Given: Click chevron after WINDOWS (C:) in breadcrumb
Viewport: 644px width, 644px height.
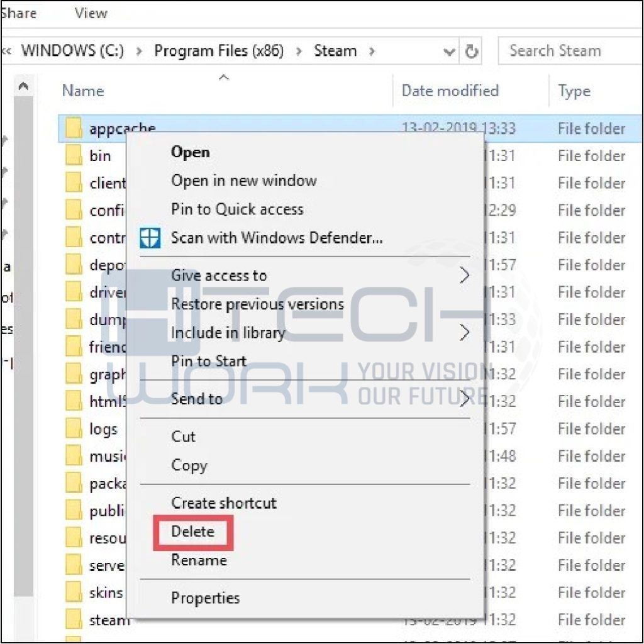Looking at the screenshot, I should (x=139, y=52).
